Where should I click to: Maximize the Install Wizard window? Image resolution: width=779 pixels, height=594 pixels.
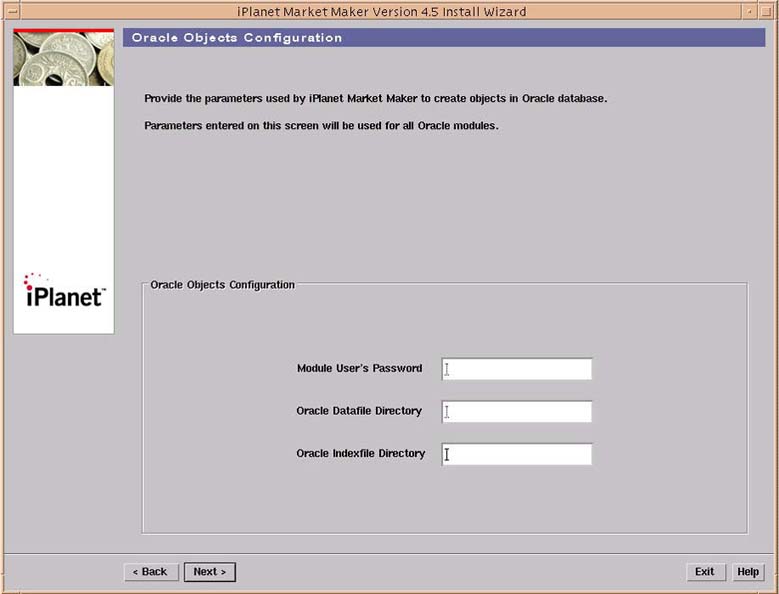pos(766,11)
